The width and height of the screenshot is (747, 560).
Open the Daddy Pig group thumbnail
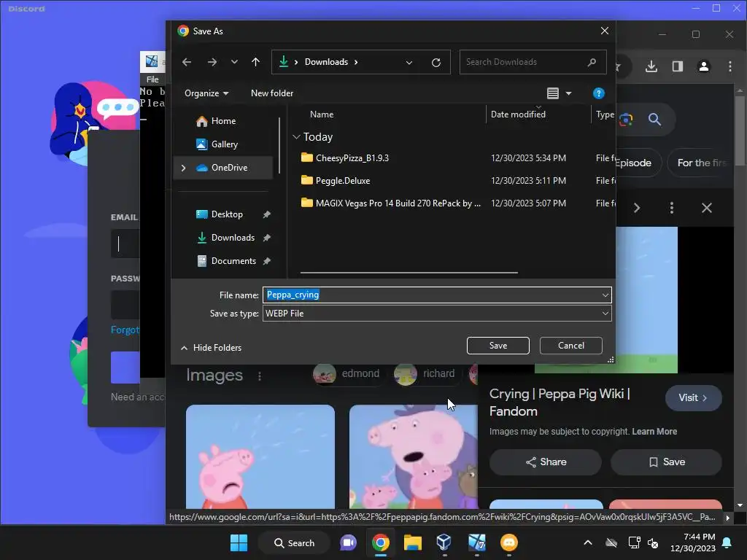point(413,457)
